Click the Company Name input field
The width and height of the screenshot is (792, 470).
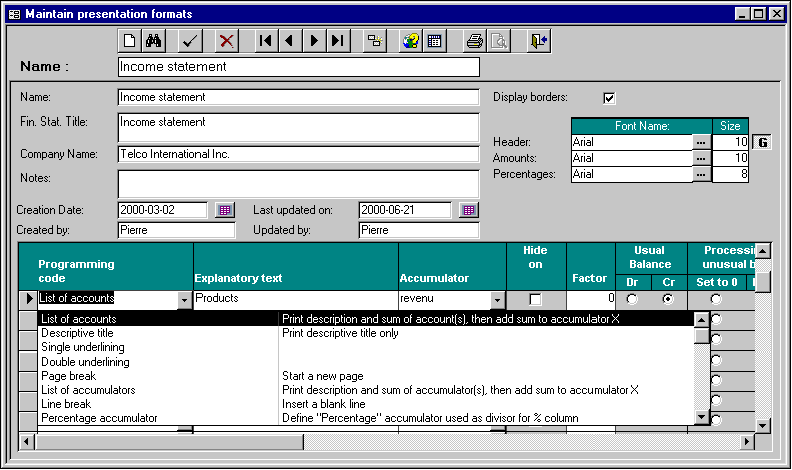[298, 155]
